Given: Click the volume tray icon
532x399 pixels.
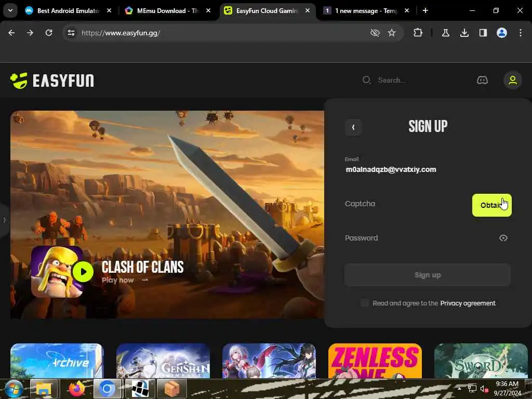Looking at the screenshot, I should (x=483, y=389).
